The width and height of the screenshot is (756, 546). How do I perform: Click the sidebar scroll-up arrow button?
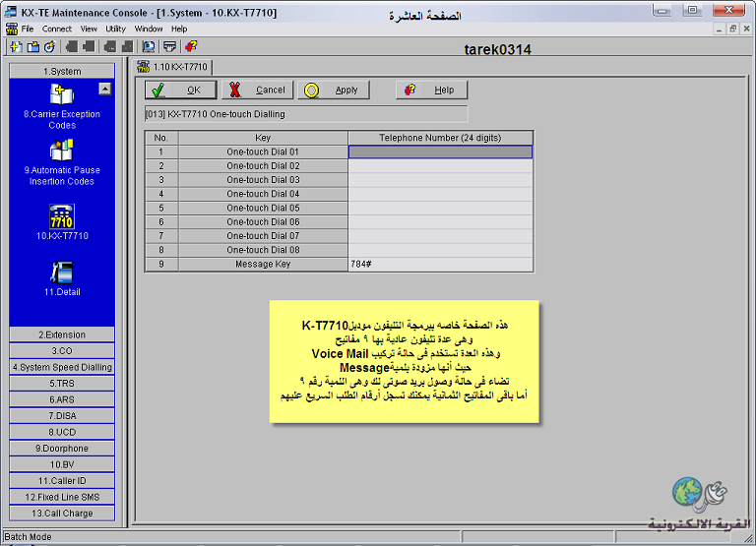pyautogui.click(x=104, y=89)
